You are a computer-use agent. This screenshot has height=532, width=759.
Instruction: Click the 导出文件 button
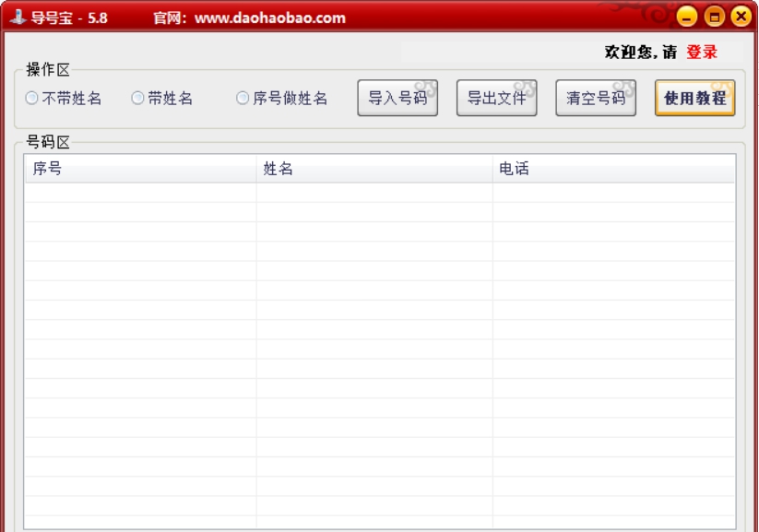coord(497,99)
